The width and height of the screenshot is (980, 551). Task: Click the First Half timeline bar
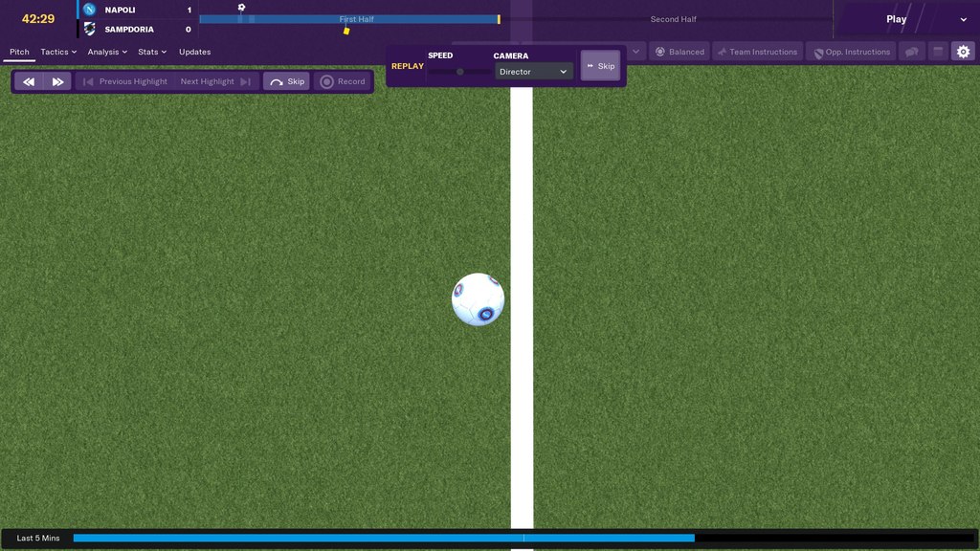(x=348, y=19)
